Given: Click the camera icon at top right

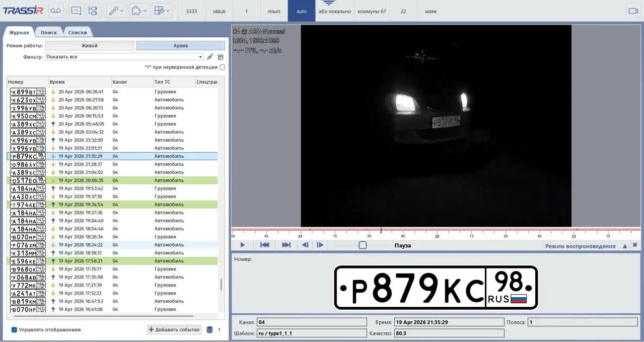Looking at the screenshot, I should [632, 11].
